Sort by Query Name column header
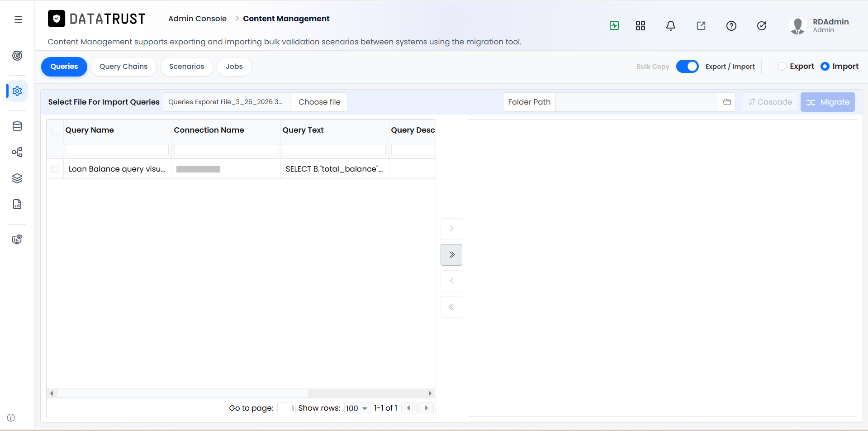868x431 pixels. point(90,130)
